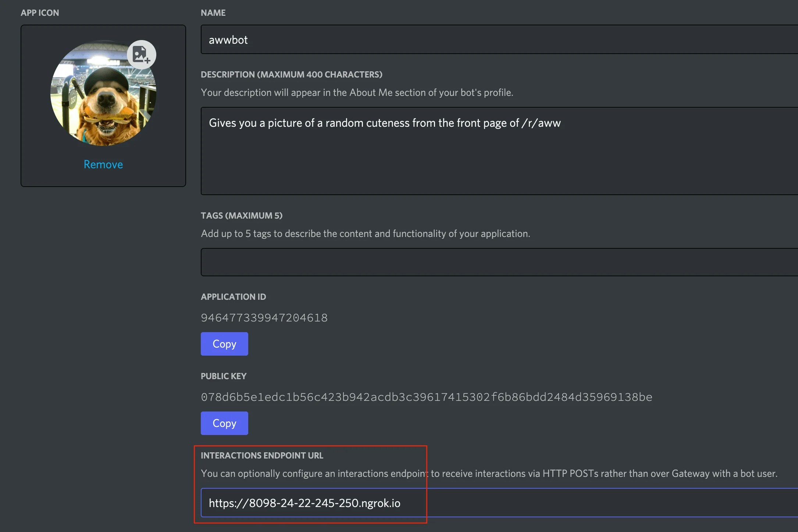Click the image upload icon on the app icon
Image resolution: width=798 pixels, height=532 pixels.
142,54
